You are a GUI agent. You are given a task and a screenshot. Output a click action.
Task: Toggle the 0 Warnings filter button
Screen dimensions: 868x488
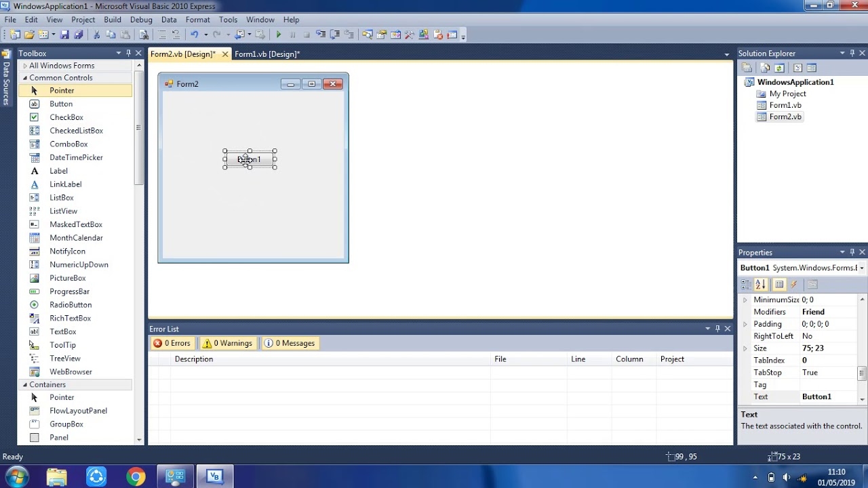point(227,343)
